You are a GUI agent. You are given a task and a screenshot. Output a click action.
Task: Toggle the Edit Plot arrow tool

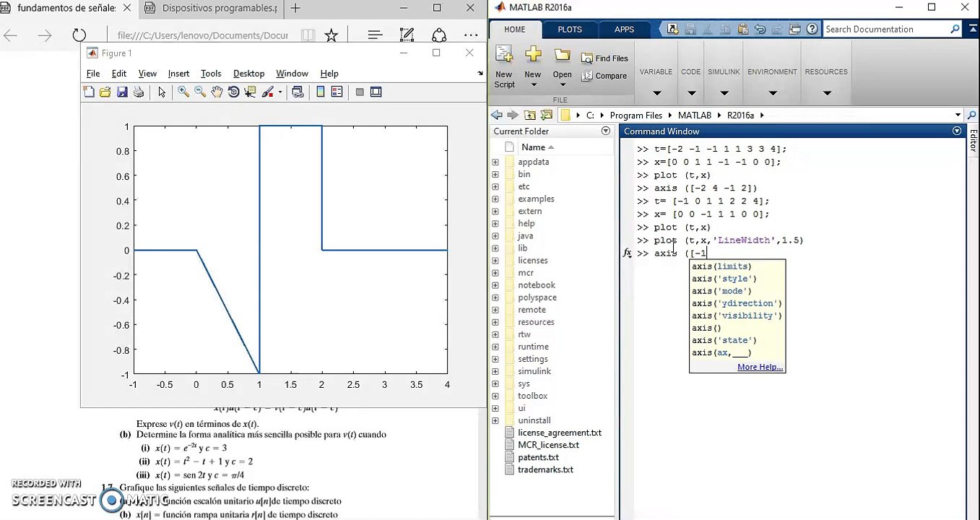162,92
